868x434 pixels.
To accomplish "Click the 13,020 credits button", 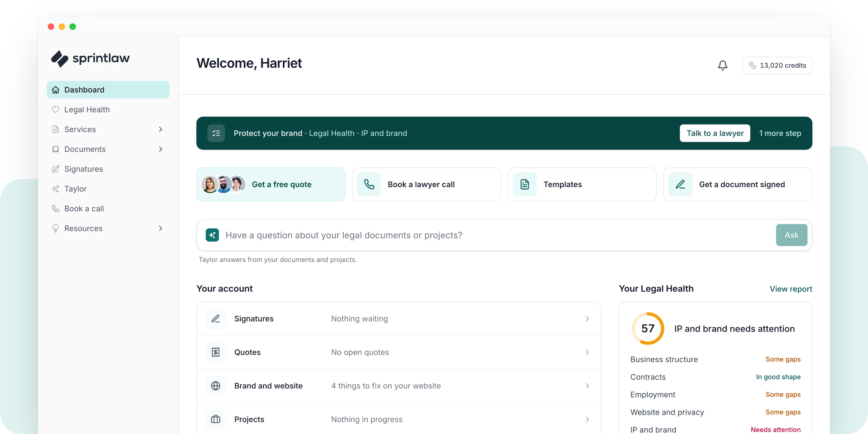I will point(777,65).
